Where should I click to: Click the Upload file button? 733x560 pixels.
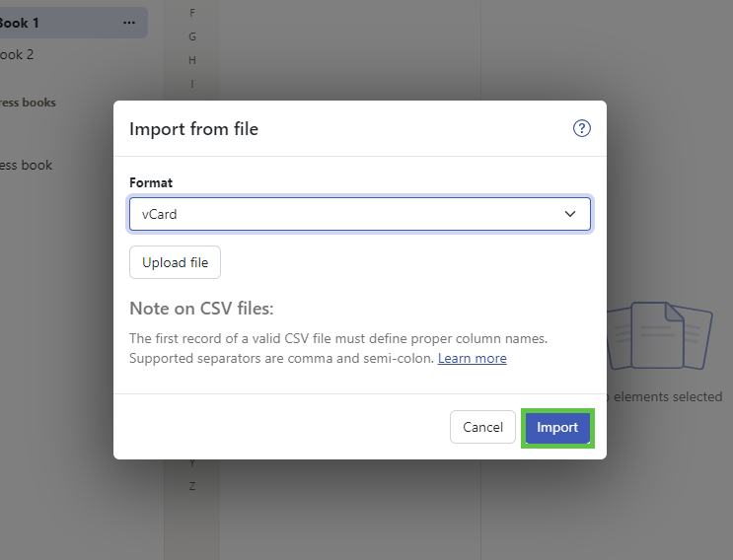tap(175, 262)
